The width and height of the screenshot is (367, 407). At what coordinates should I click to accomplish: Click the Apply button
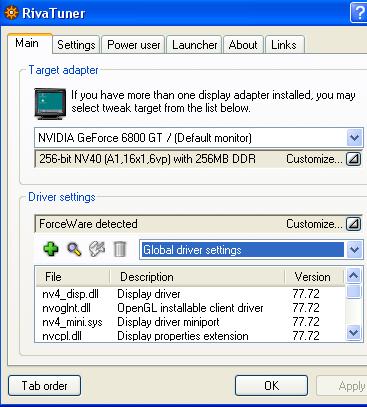342,386
